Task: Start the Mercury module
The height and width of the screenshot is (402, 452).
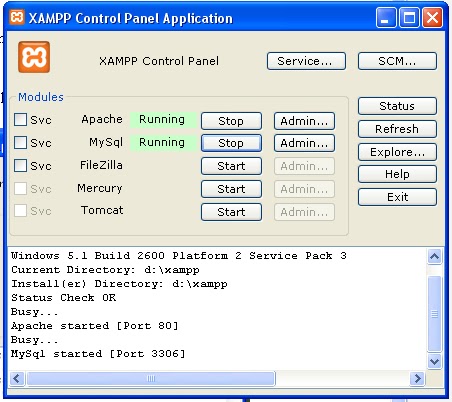Action: click(x=231, y=189)
